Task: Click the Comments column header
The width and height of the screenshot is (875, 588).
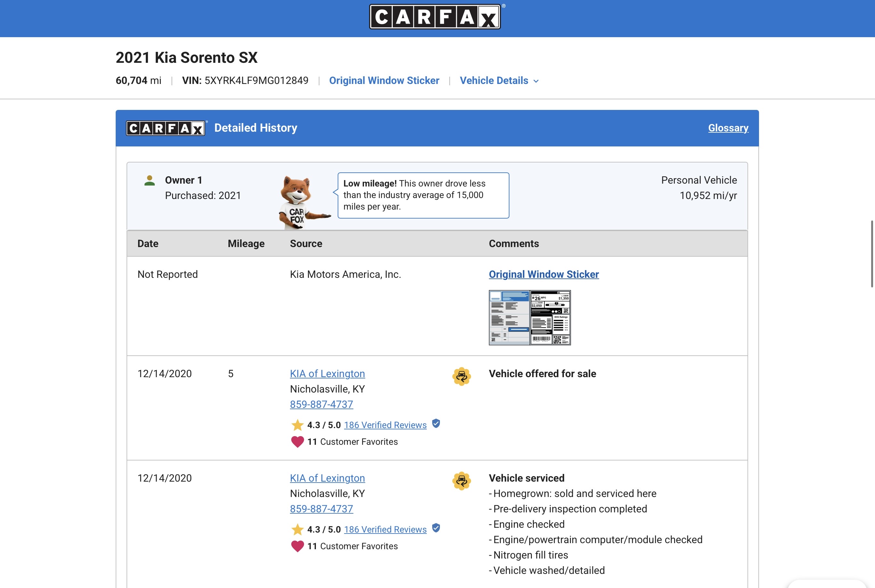Action: (514, 244)
